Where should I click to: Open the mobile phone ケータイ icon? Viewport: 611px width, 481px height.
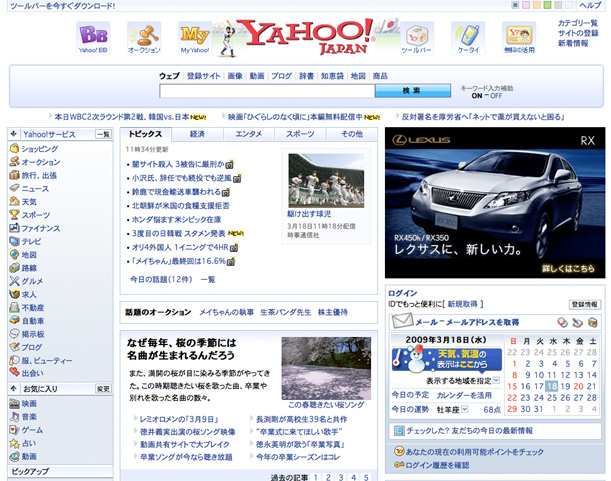click(468, 38)
